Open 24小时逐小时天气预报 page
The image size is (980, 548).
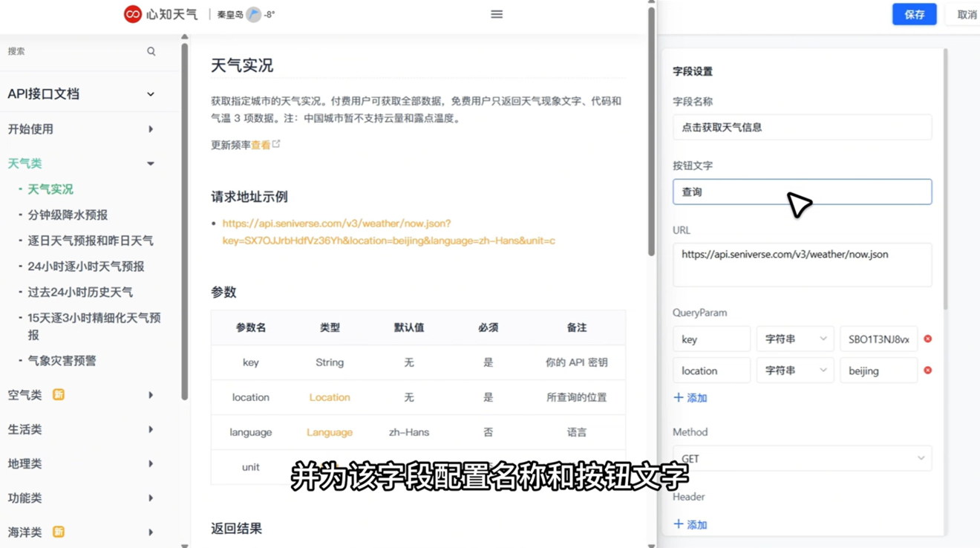pyautogui.click(x=86, y=266)
